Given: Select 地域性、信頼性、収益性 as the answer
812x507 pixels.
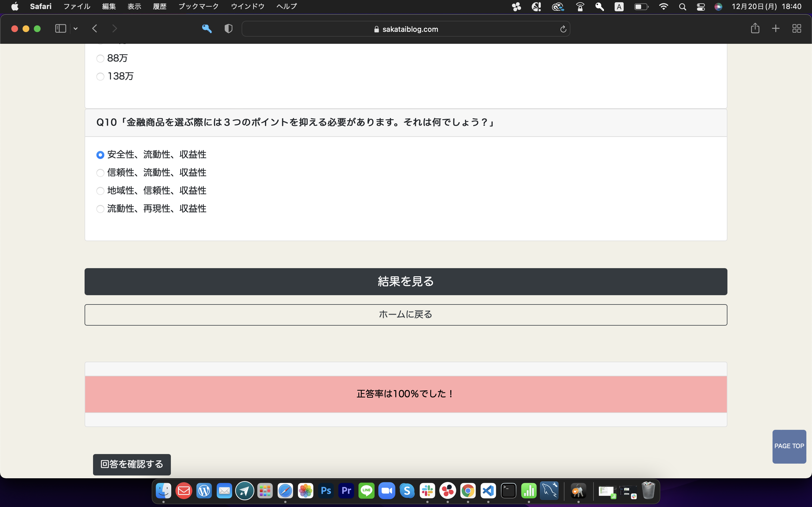Looking at the screenshot, I should [100, 191].
